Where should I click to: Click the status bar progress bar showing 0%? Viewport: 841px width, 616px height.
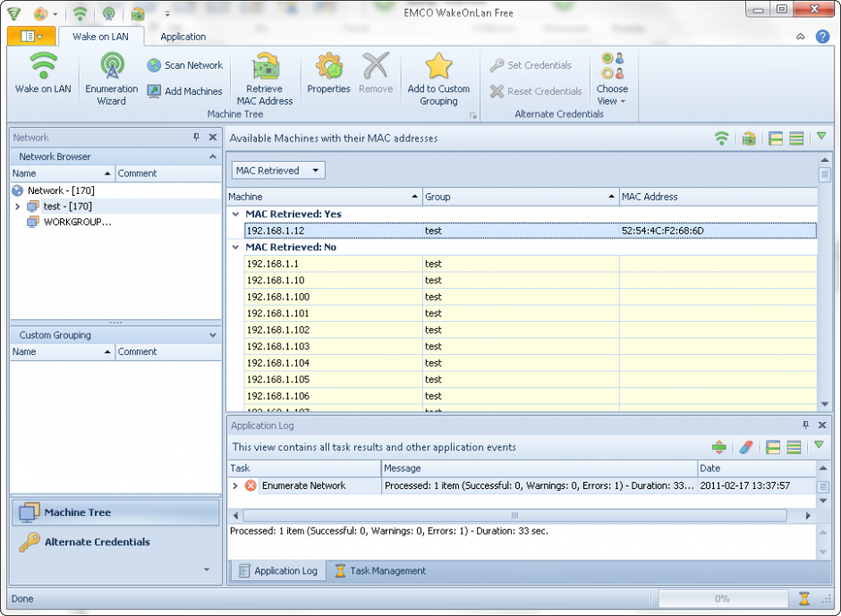coord(723,599)
